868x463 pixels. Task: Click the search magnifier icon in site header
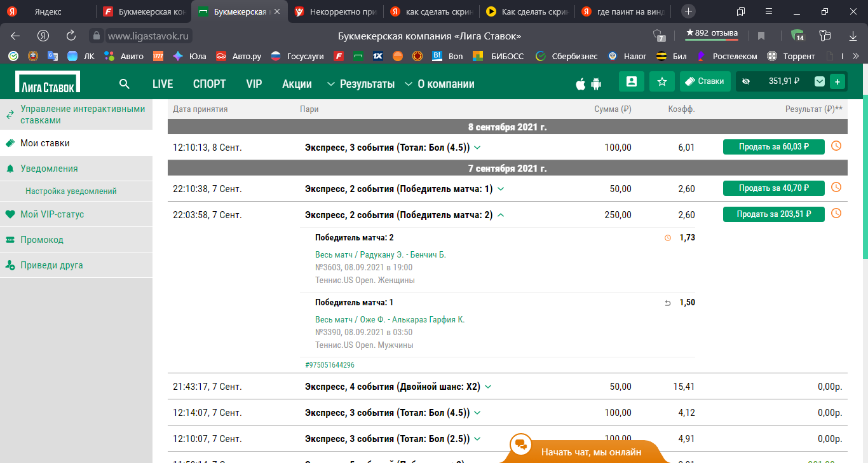(125, 84)
